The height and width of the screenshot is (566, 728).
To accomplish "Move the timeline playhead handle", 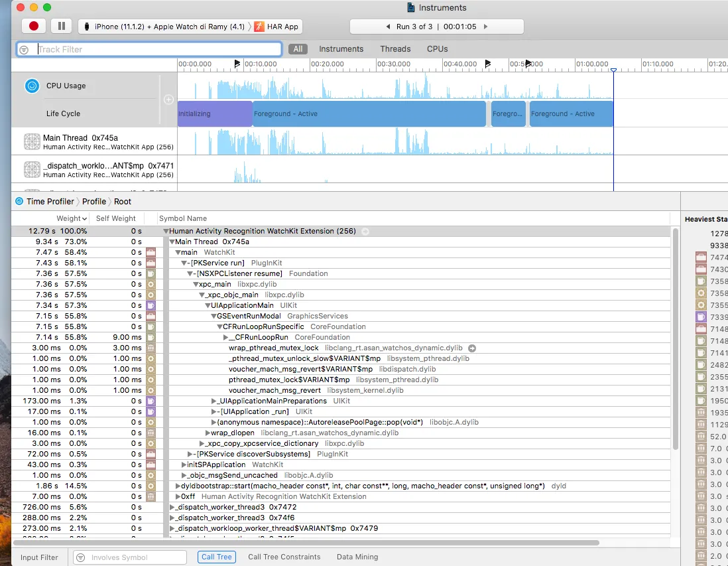I will pyautogui.click(x=613, y=70).
